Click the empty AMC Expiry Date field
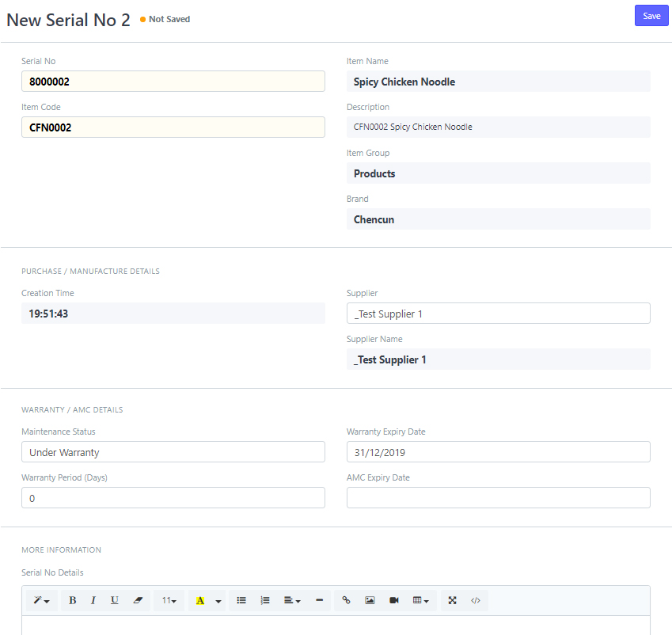 pyautogui.click(x=498, y=498)
